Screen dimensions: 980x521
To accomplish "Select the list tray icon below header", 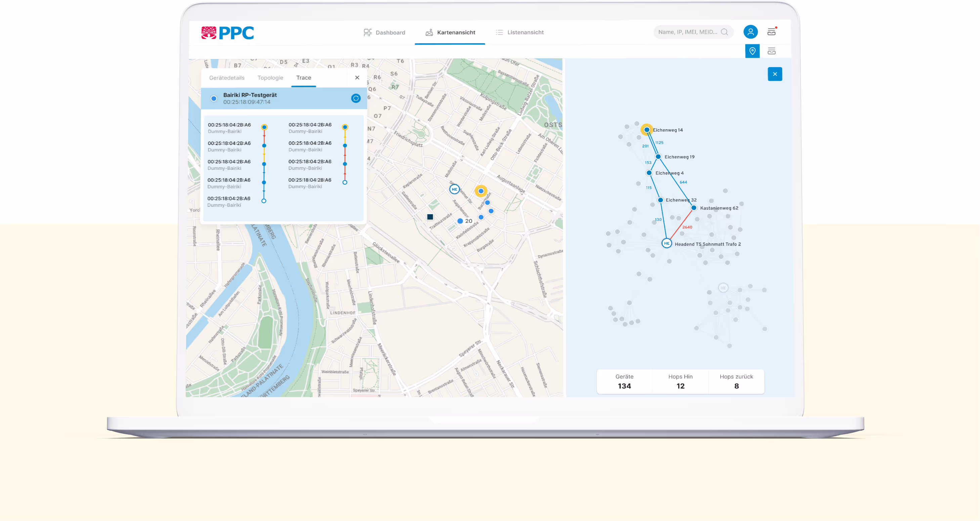I will [x=771, y=51].
